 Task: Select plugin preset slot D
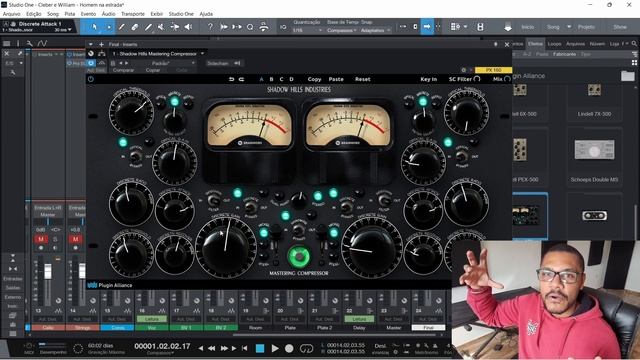pyautogui.click(x=291, y=79)
